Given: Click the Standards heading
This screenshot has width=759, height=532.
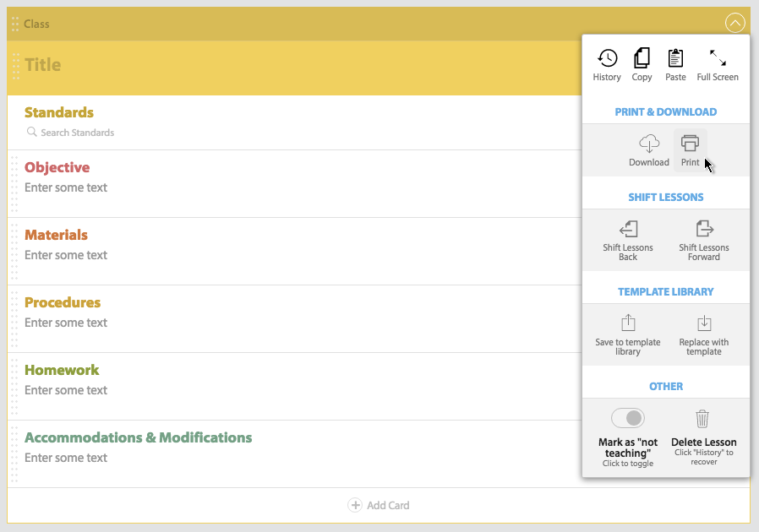Looking at the screenshot, I should (x=59, y=112).
